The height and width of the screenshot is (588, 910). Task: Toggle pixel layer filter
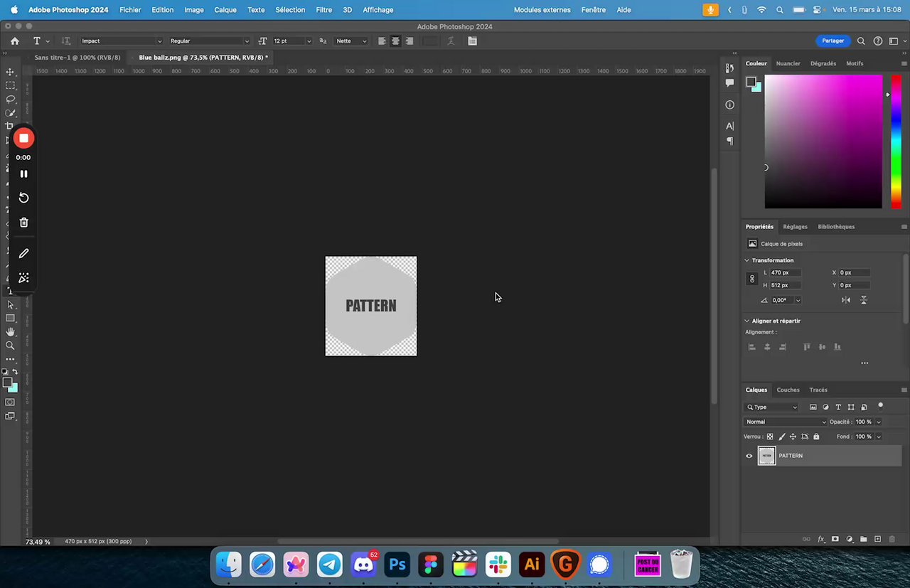[813, 407]
